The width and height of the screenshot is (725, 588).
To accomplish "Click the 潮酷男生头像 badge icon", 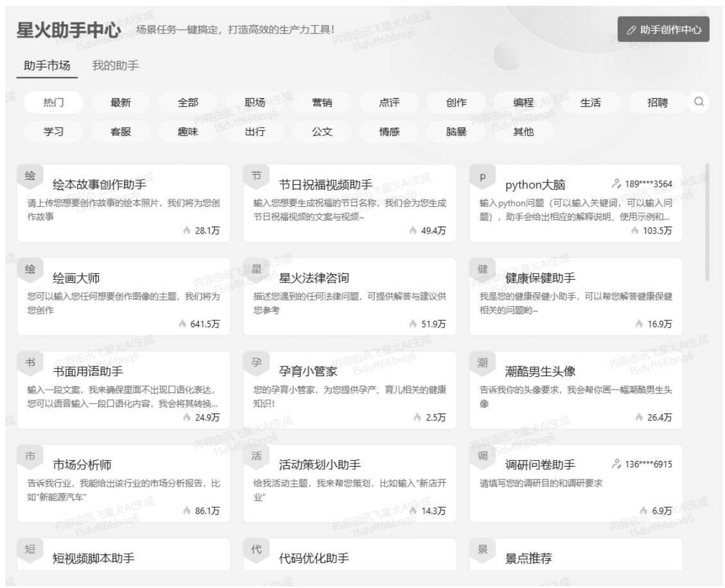I will 482,363.
